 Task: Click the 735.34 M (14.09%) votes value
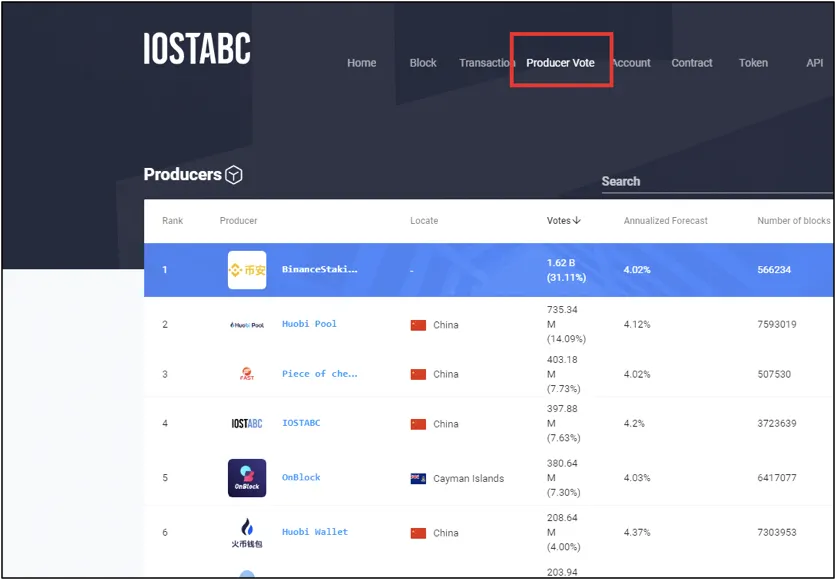pyautogui.click(x=566, y=325)
